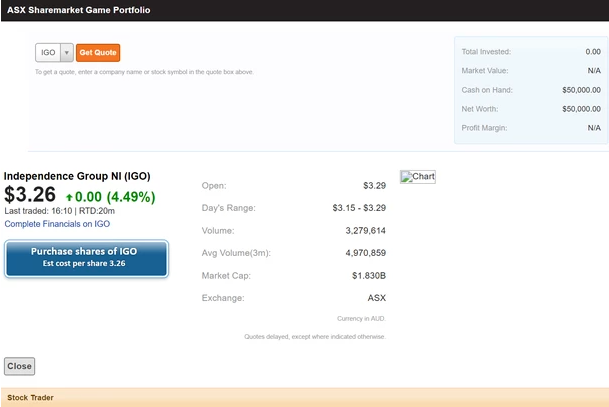Click into the IGO quote symbol field
609x407 pixels.
click(x=48, y=52)
